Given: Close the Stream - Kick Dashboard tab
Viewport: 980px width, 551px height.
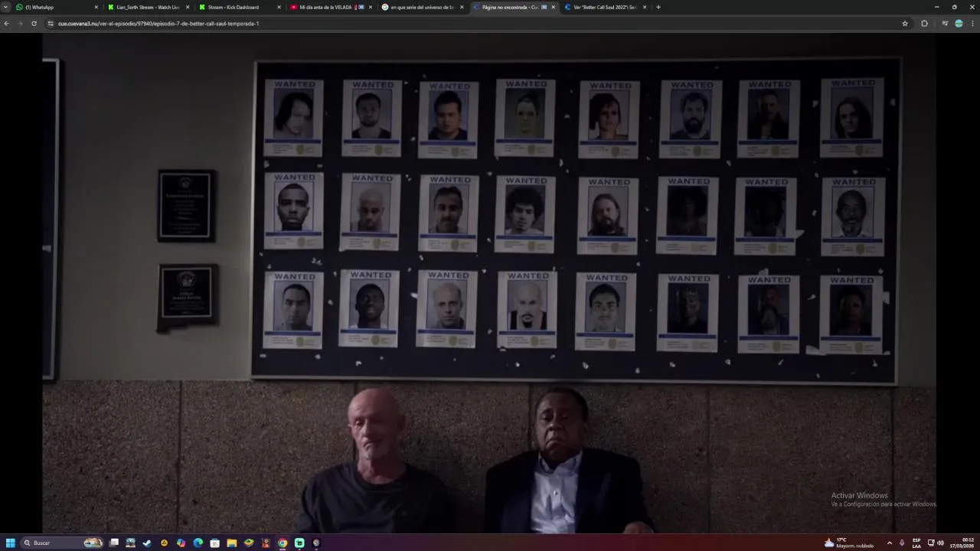Looking at the screenshot, I should (x=279, y=7).
